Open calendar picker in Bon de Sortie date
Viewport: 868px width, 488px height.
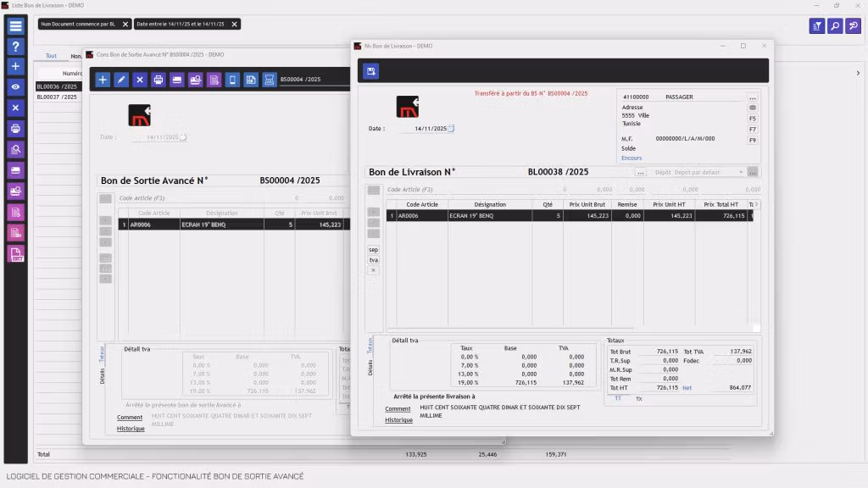183,137
